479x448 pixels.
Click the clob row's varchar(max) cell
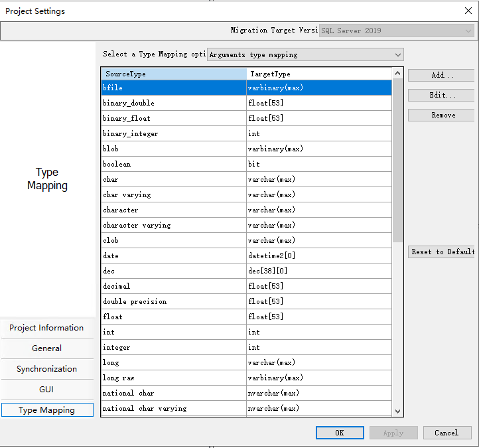tap(319, 240)
